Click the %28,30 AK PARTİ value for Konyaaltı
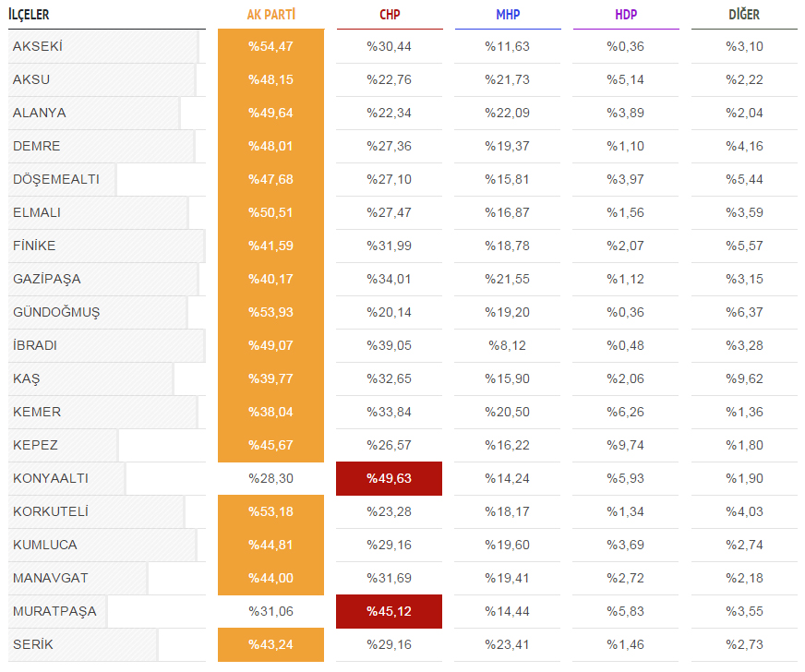The image size is (805, 672). 271,478
